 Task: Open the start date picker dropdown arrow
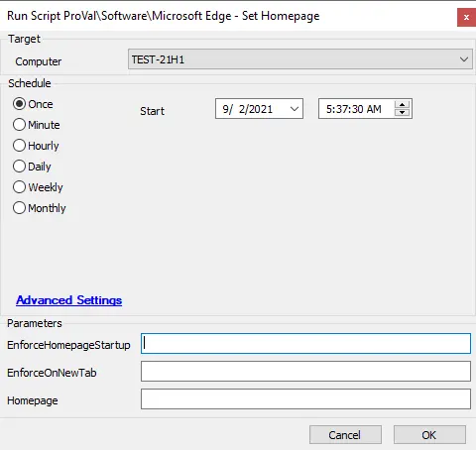pyautogui.click(x=295, y=109)
